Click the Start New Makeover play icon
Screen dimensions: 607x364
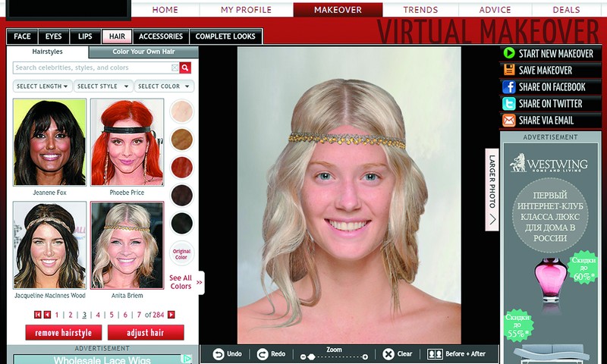click(509, 53)
